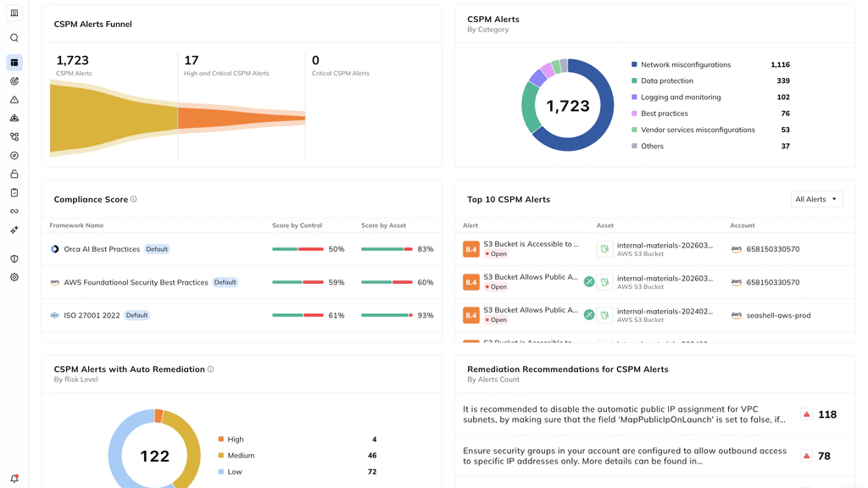Click S3 bucket asset icon for seashell-aws-prod row
The image size is (868, 488).
pos(604,315)
